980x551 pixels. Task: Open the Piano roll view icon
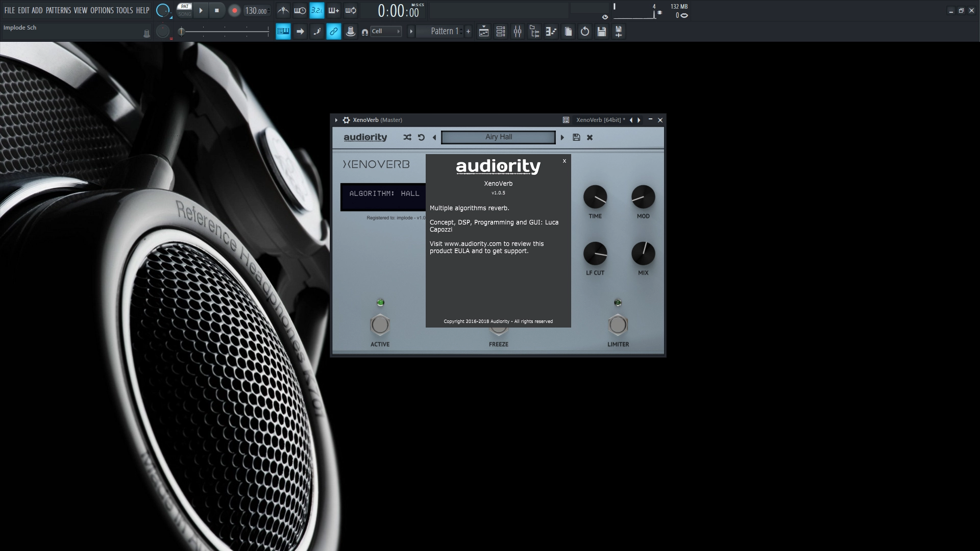(551, 32)
